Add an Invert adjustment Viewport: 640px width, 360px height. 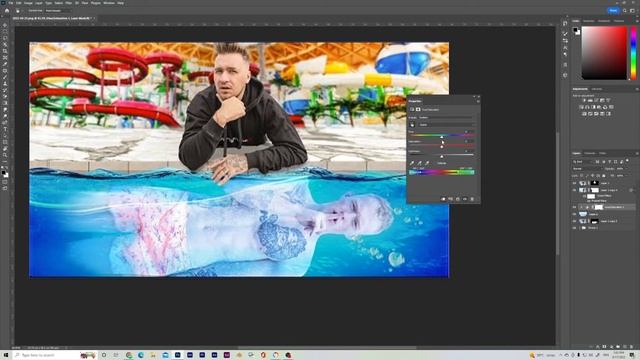click(584, 114)
